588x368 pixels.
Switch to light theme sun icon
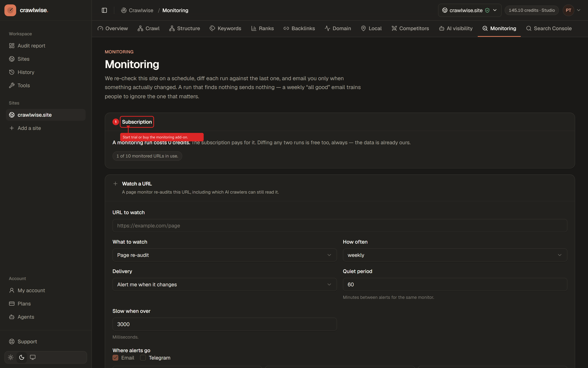(x=10, y=357)
